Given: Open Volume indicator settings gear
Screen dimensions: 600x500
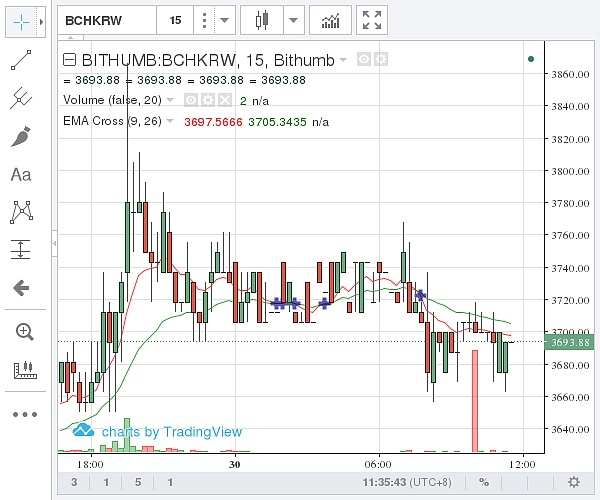Looking at the screenshot, I should (208, 100).
